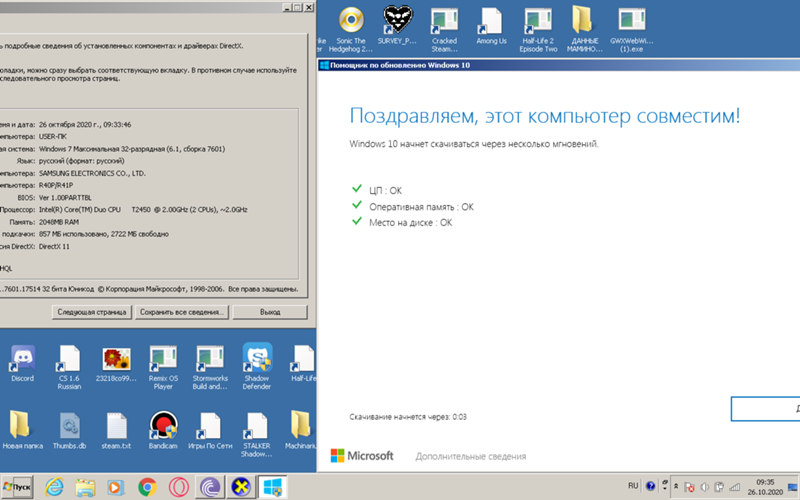Select the Machinari... folder icon
800x500 pixels.
[301, 431]
